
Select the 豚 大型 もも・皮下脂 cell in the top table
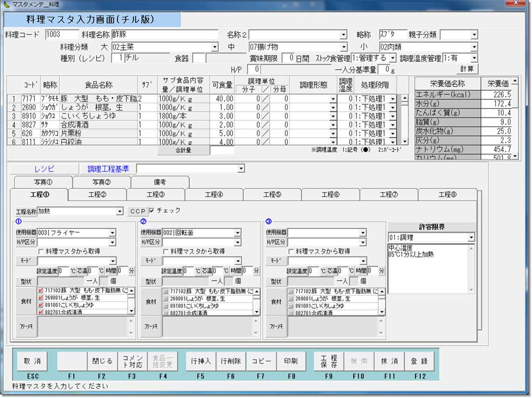click(x=98, y=99)
